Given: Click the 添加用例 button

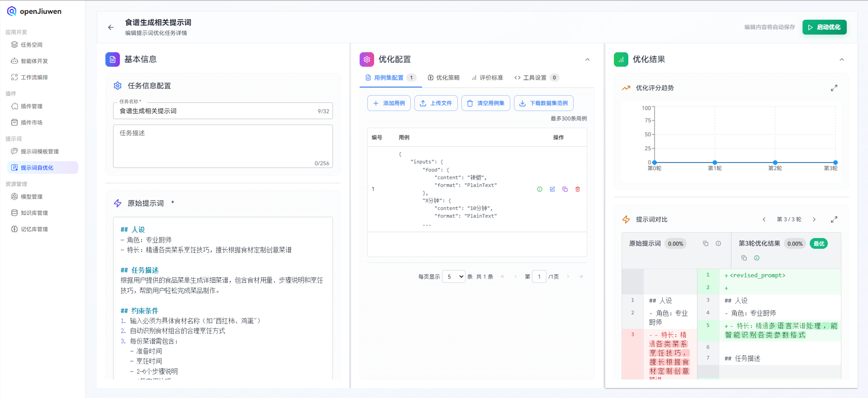Looking at the screenshot, I should click(389, 103).
